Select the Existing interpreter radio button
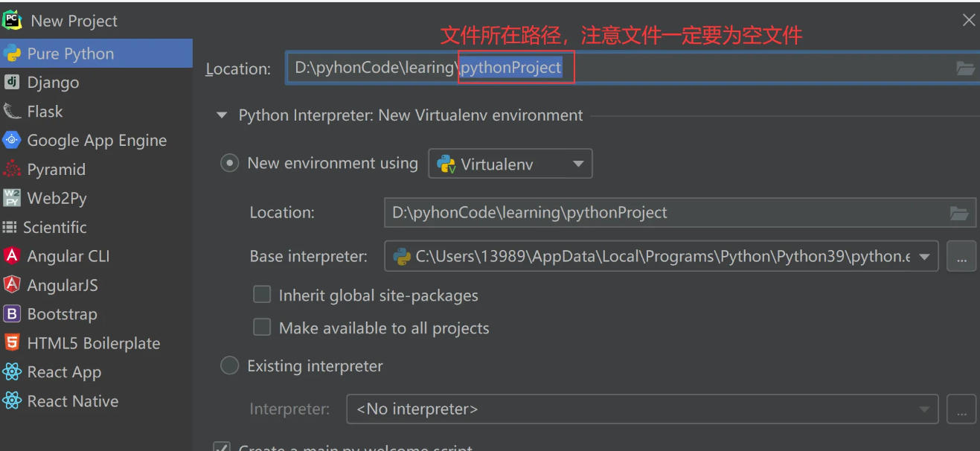The width and height of the screenshot is (980, 451). click(x=229, y=365)
